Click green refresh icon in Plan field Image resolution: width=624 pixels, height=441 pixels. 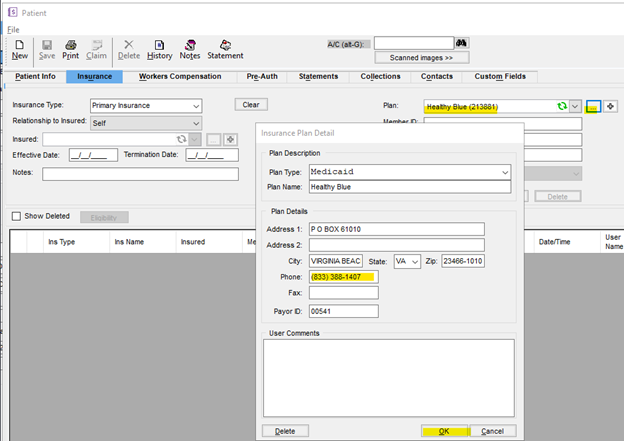(x=562, y=106)
